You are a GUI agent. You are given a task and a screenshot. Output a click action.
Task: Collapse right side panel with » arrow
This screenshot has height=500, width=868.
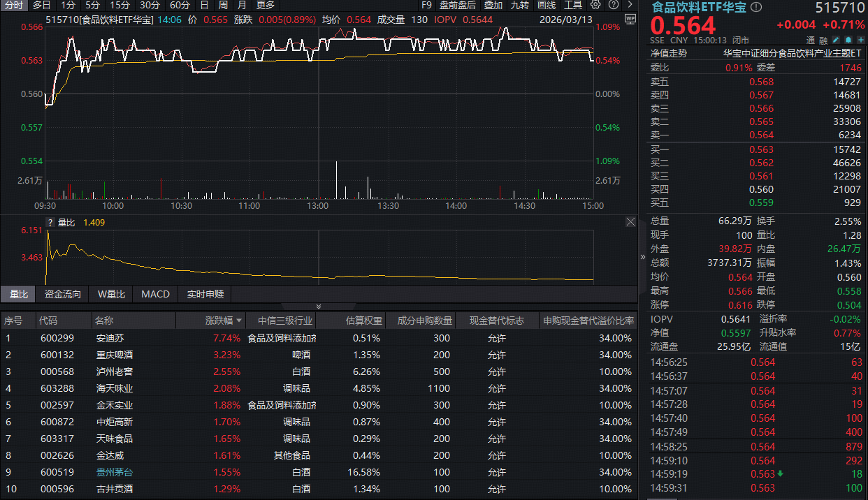[x=643, y=256]
